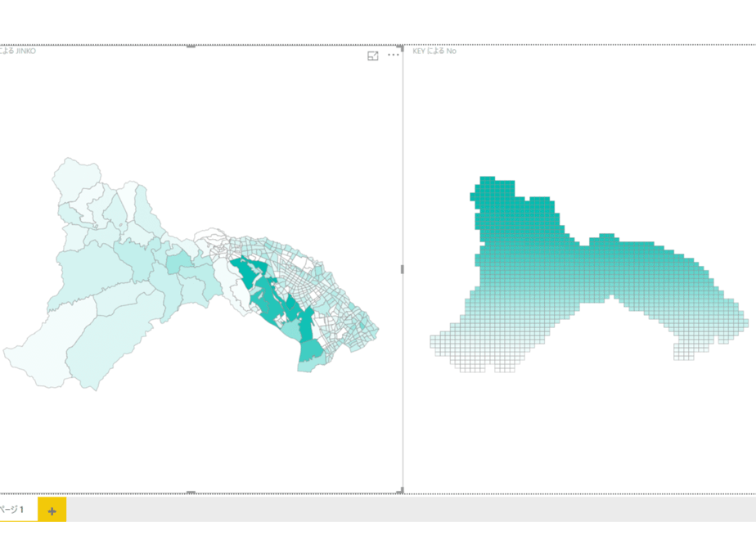This screenshot has width=756, height=540.
Task: Grab right-edge resize handle of JINKO visual
Action: coord(403,269)
